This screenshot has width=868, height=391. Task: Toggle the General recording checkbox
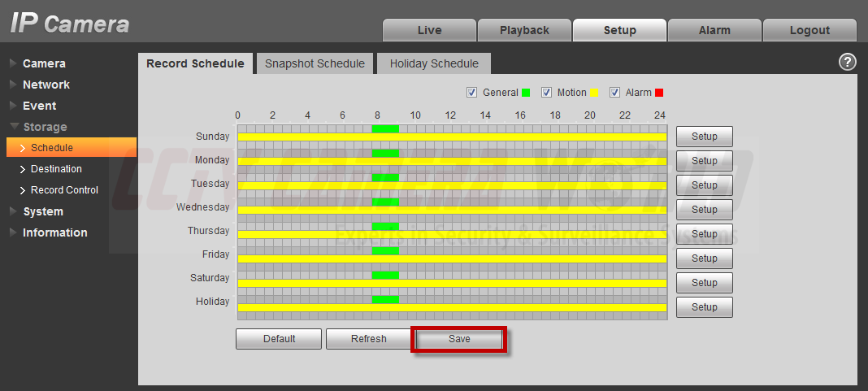471,93
